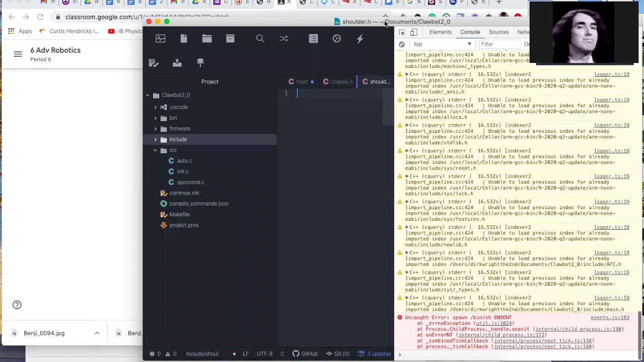Screen dimensions: 644x362
Task: Toggle the DevTools device toolbar icon
Action: pyautogui.click(x=414, y=32)
